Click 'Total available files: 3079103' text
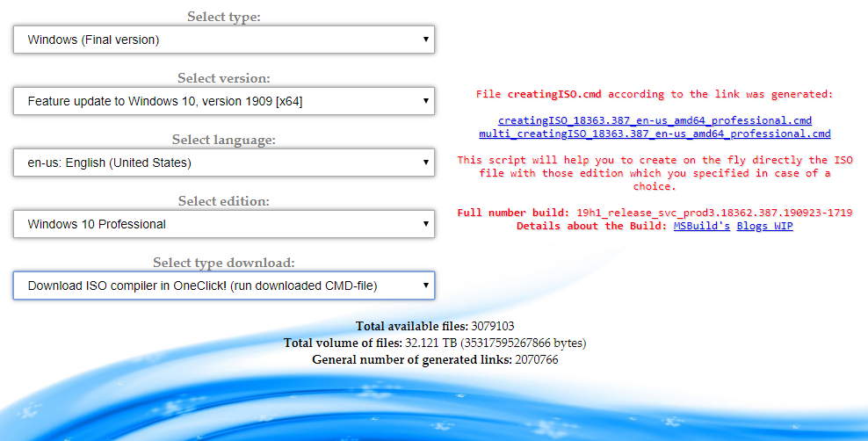The width and height of the screenshot is (868, 441). 435,326
